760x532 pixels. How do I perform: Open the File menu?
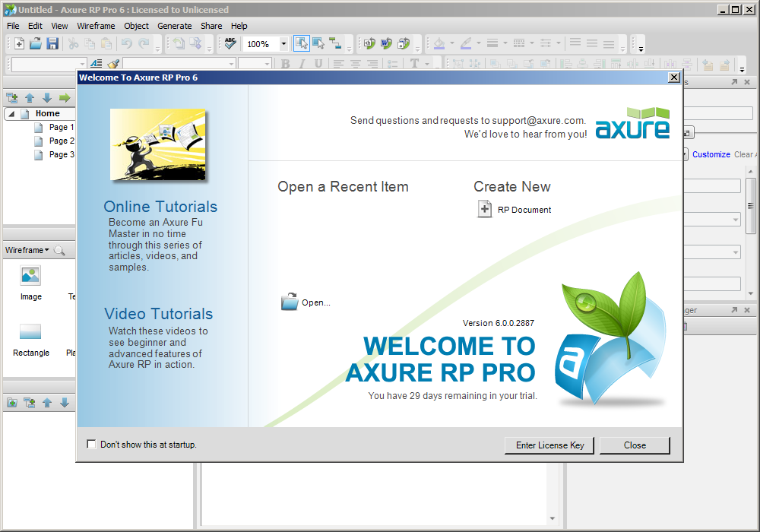pos(13,26)
